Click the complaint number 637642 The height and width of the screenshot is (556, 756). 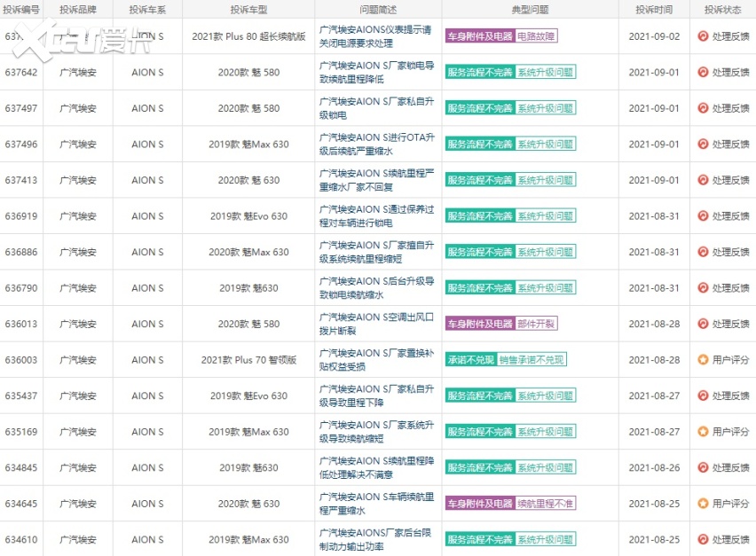click(x=21, y=72)
